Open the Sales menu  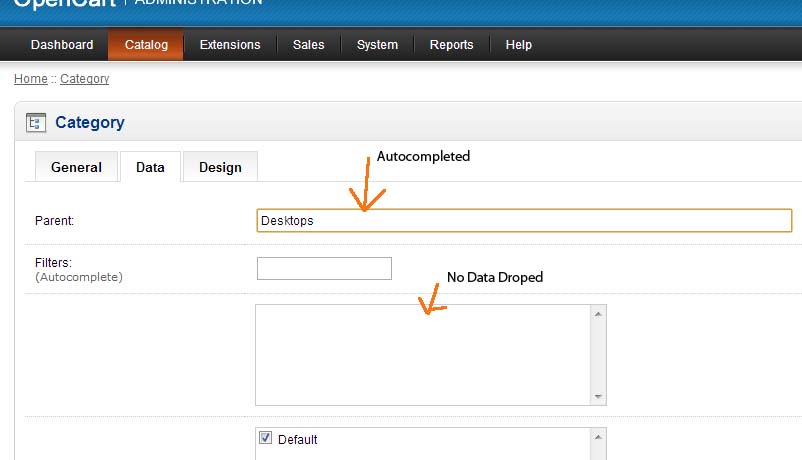(x=308, y=45)
